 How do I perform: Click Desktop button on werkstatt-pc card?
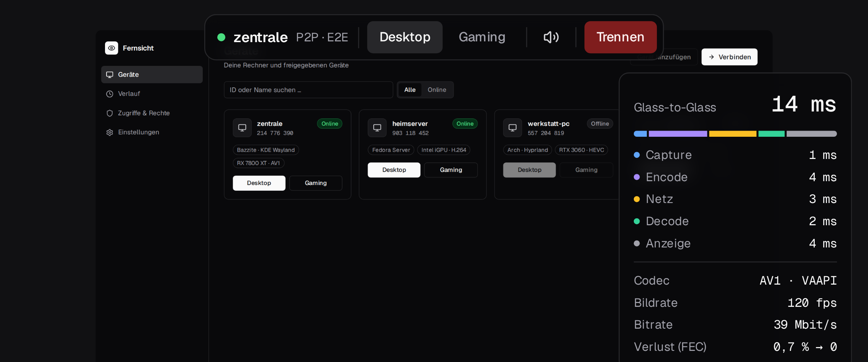pyautogui.click(x=530, y=170)
